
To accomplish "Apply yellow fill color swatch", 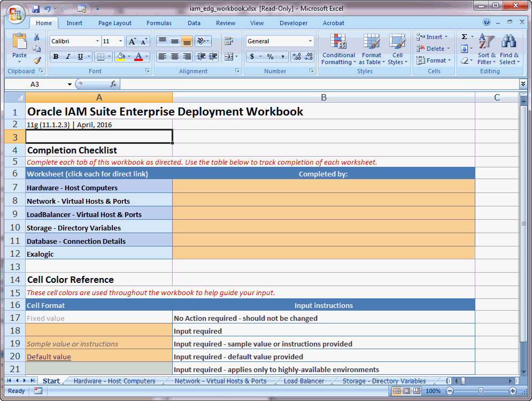I will (121, 57).
